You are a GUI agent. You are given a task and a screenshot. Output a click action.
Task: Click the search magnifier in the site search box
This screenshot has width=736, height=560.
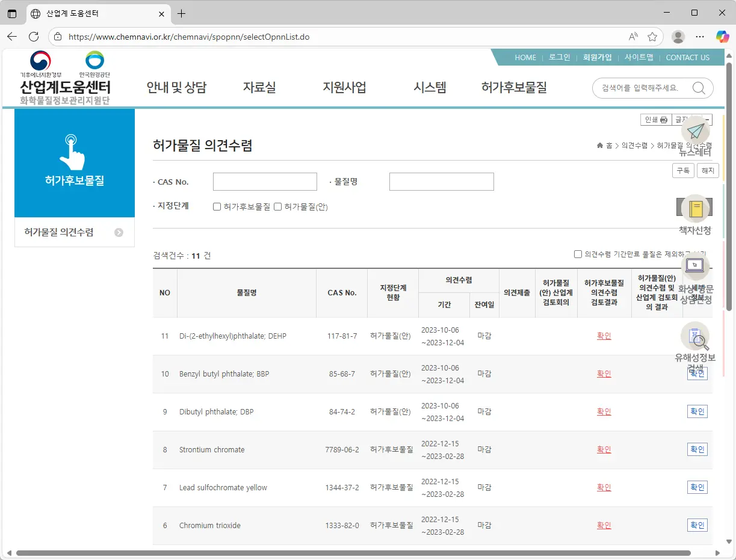coord(699,88)
